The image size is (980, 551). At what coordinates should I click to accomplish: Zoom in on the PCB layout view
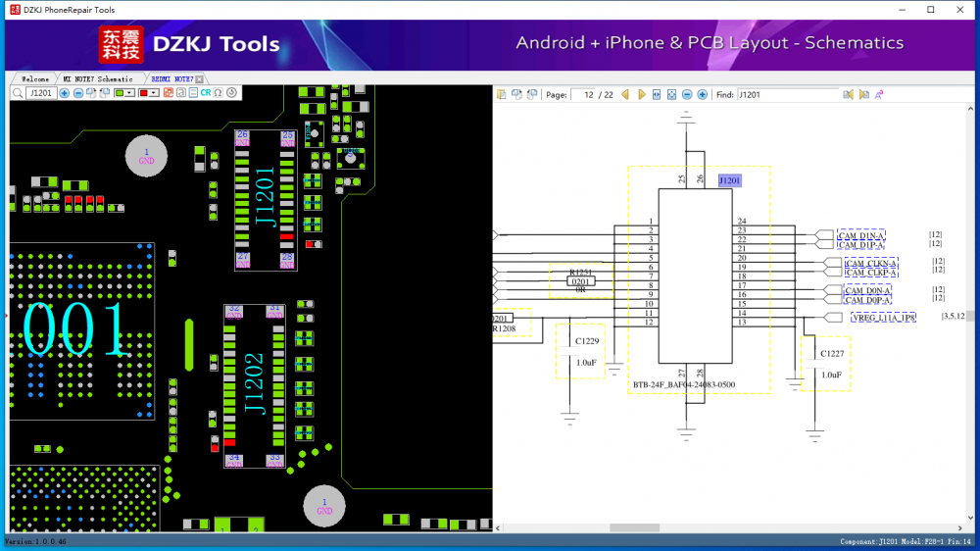pos(65,93)
